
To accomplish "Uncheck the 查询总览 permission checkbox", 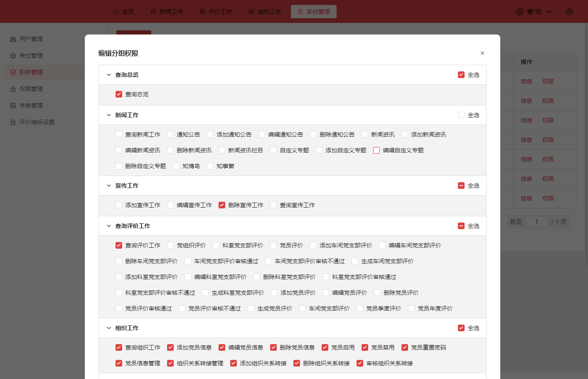I will pyautogui.click(x=119, y=94).
